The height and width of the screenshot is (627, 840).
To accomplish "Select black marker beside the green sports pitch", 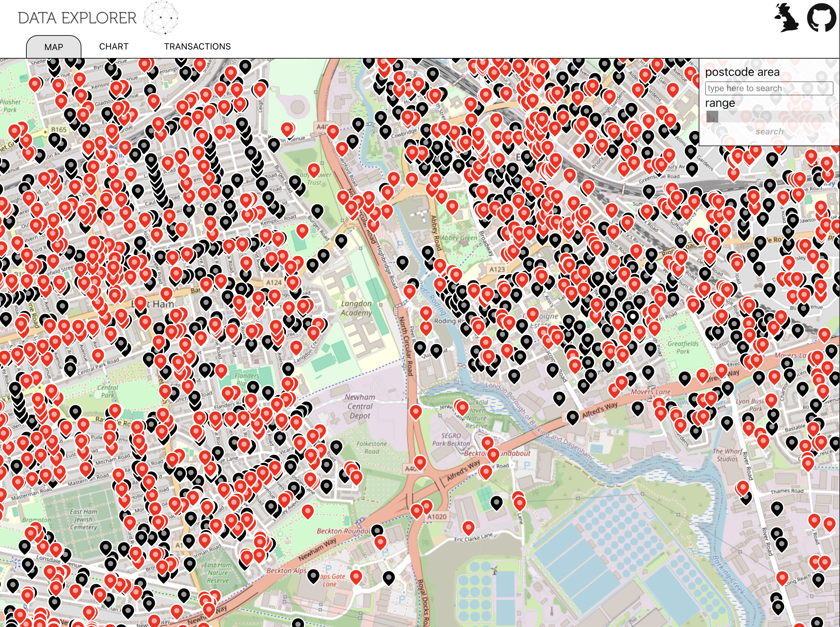I will 497,502.
